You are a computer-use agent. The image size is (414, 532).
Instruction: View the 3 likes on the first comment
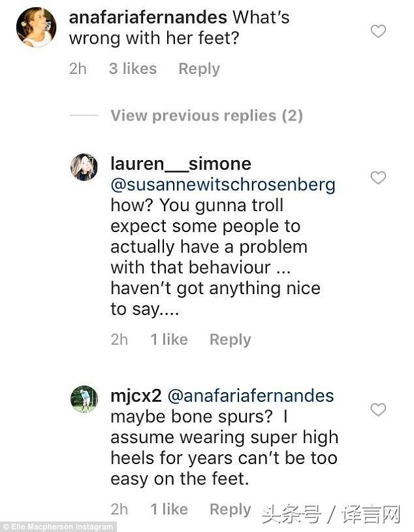point(133,69)
